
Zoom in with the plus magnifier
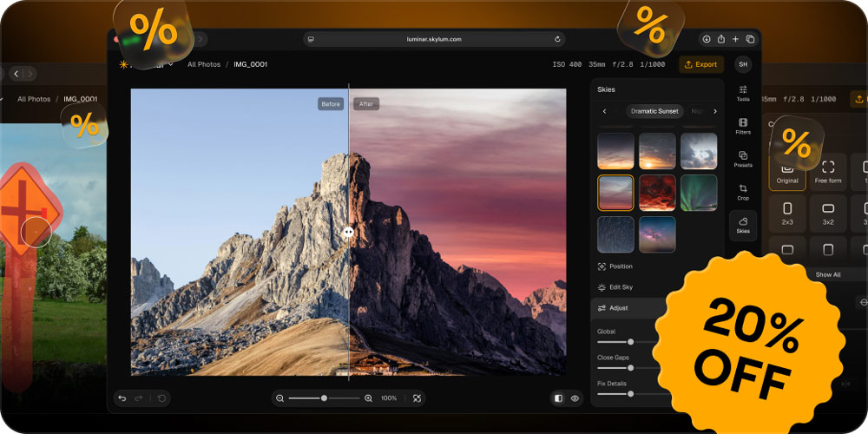coord(368,398)
